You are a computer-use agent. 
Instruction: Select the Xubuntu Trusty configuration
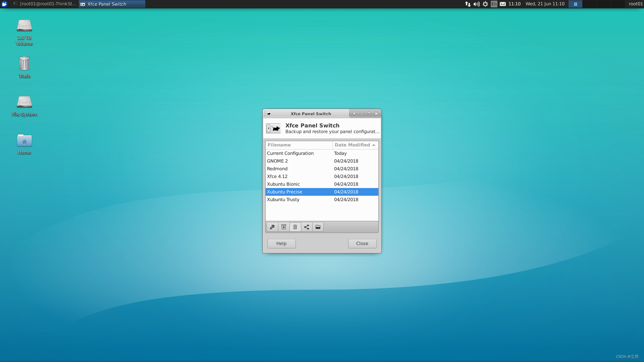click(322, 199)
